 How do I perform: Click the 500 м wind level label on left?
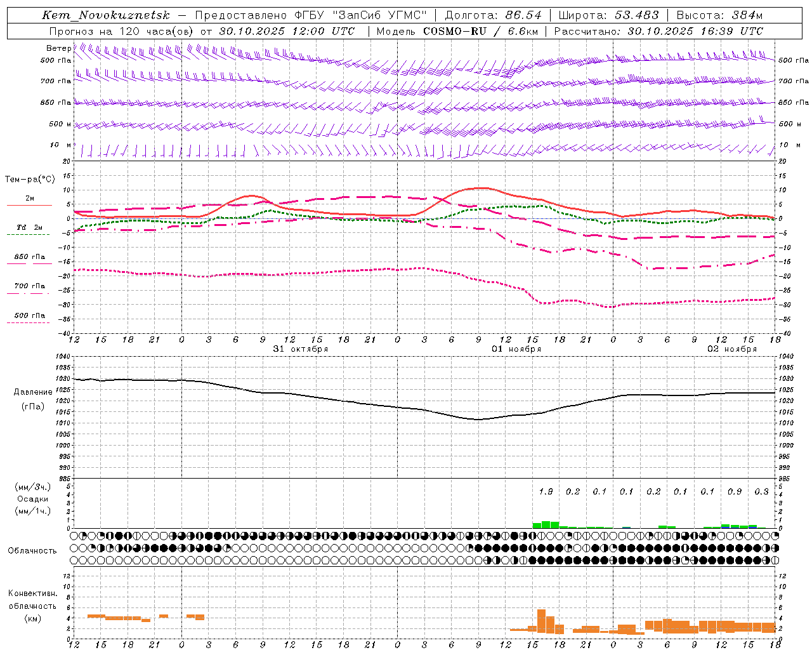point(60,124)
